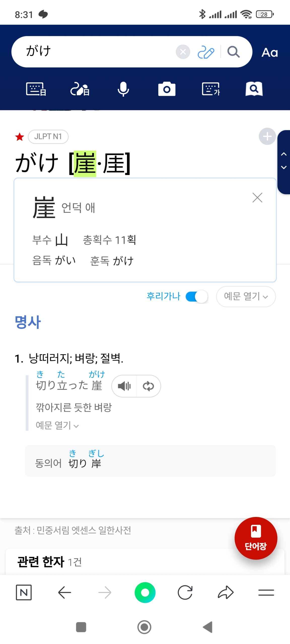Open the dictionary search book icon
290x644 pixels.
[254, 89]
